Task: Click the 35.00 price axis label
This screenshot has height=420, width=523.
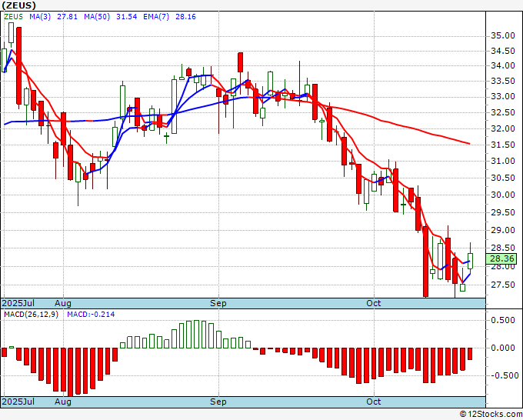Action: click(x=503, y=35)
